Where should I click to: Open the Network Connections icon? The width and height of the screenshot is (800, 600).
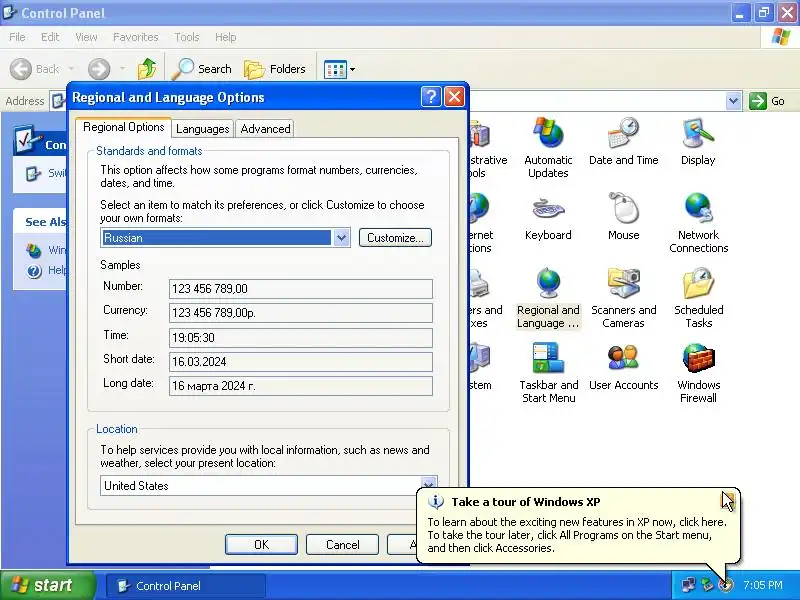(x=698, y=222)
